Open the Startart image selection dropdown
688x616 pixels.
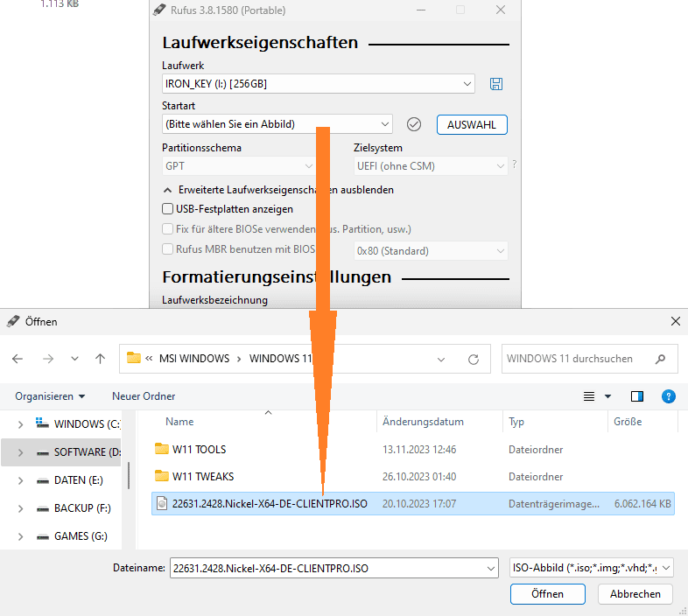(x=277, y=124)
